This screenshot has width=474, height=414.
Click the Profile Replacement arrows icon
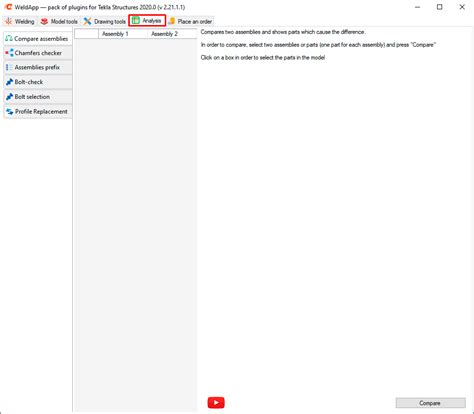(x=10, y=112)
